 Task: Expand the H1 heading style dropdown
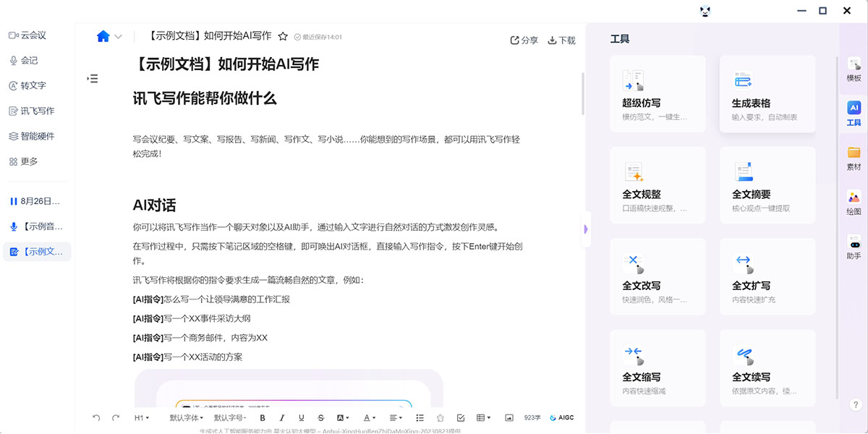142,418
